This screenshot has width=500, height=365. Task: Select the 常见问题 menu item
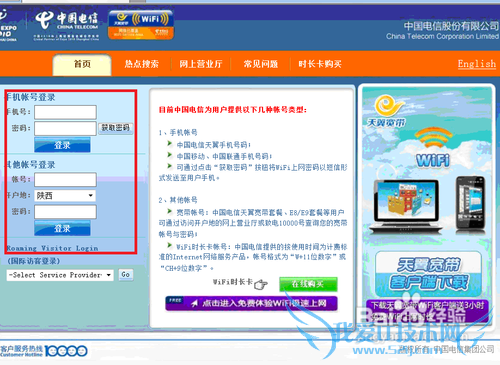point(261,64)
